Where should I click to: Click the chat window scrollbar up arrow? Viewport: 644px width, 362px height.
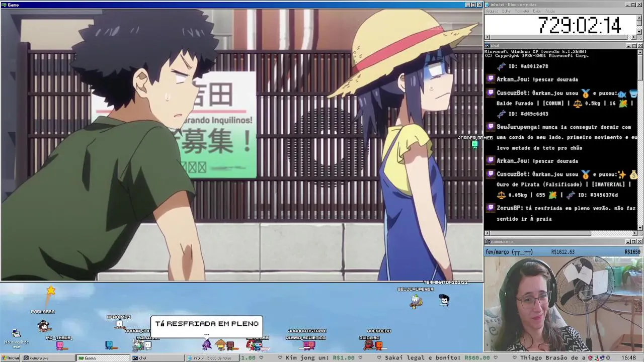[x=640, y=52]
